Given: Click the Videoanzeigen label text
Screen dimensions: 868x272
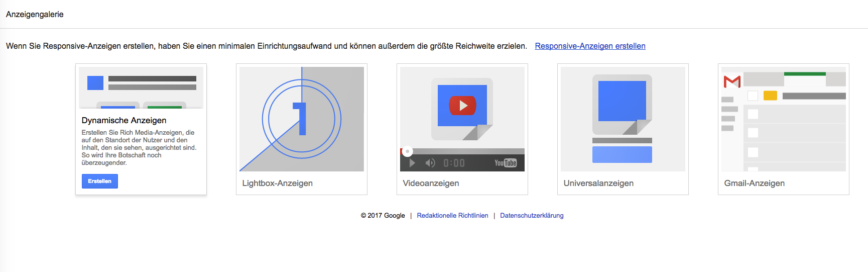Looking at the screenshot, I should coord(431,183).
